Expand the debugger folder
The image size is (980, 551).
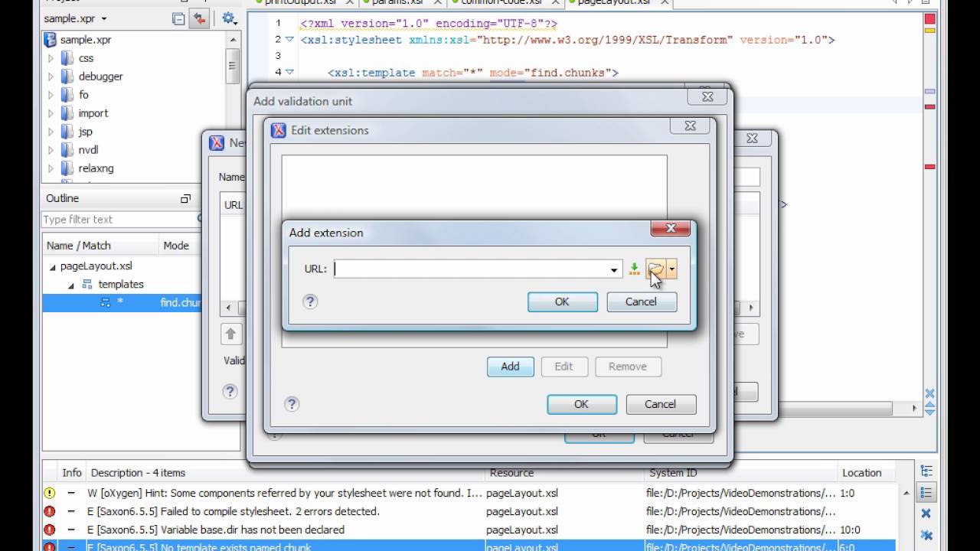click(51, 77)
